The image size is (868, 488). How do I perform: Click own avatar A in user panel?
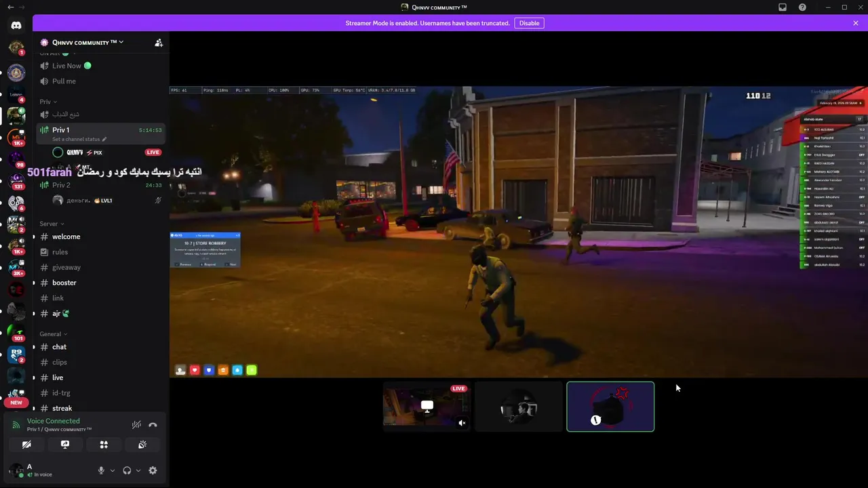(x=16, y=470)
